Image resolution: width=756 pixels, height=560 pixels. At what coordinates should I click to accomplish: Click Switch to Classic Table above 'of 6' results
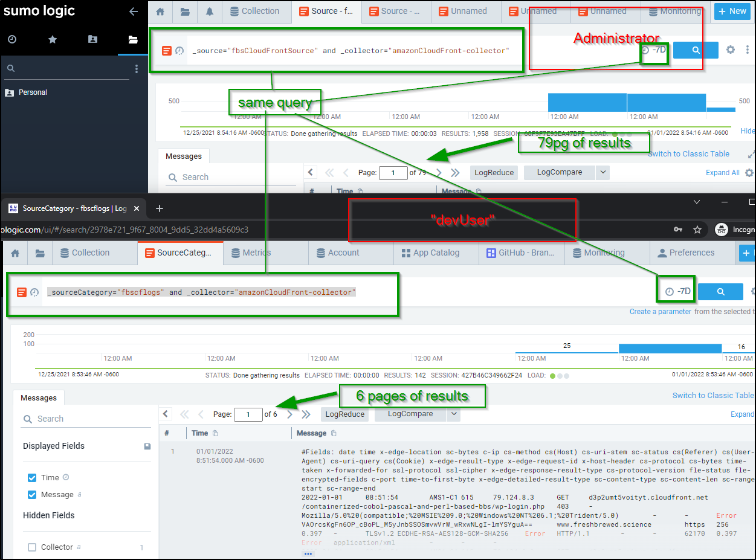(713, 396)
